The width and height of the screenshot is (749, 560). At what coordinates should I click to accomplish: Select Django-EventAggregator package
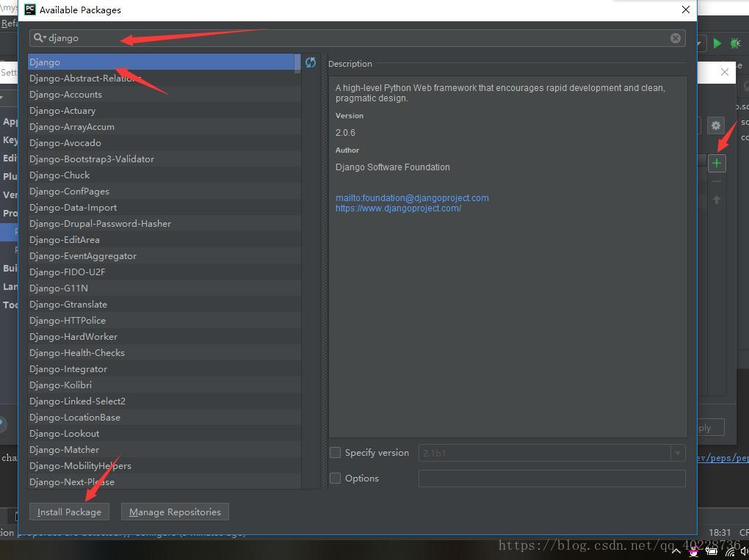pyautogui.click(x=164, y=256)
